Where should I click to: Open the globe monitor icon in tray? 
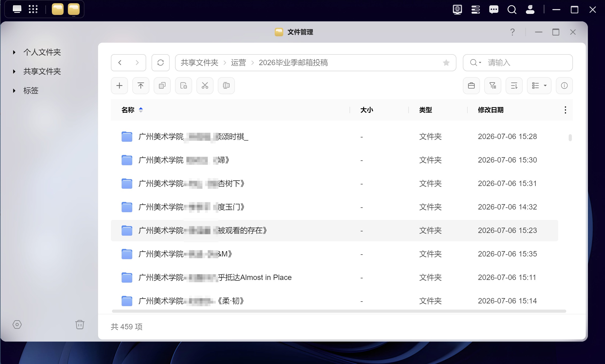coord(457,10)
